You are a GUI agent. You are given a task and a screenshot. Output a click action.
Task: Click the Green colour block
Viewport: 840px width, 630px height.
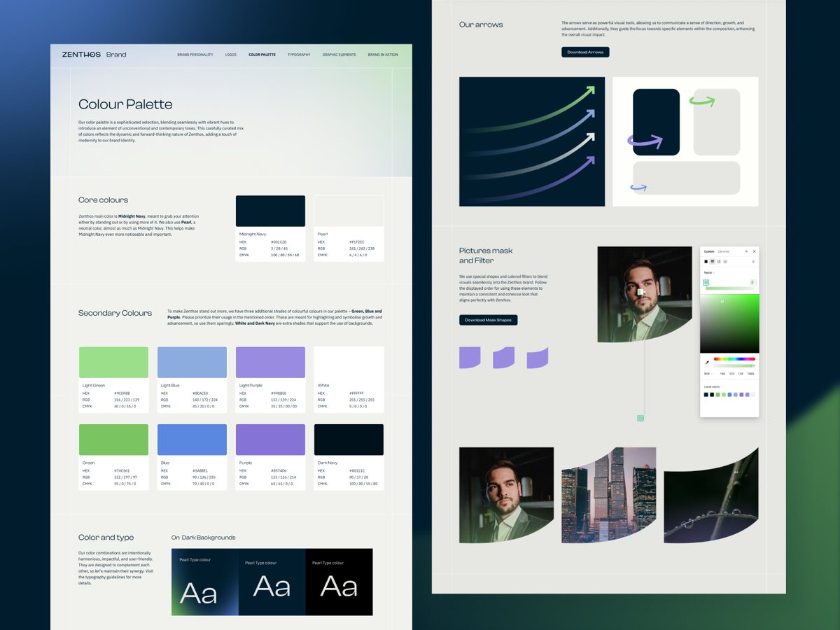pyautogui.click(x=113, y=440)
